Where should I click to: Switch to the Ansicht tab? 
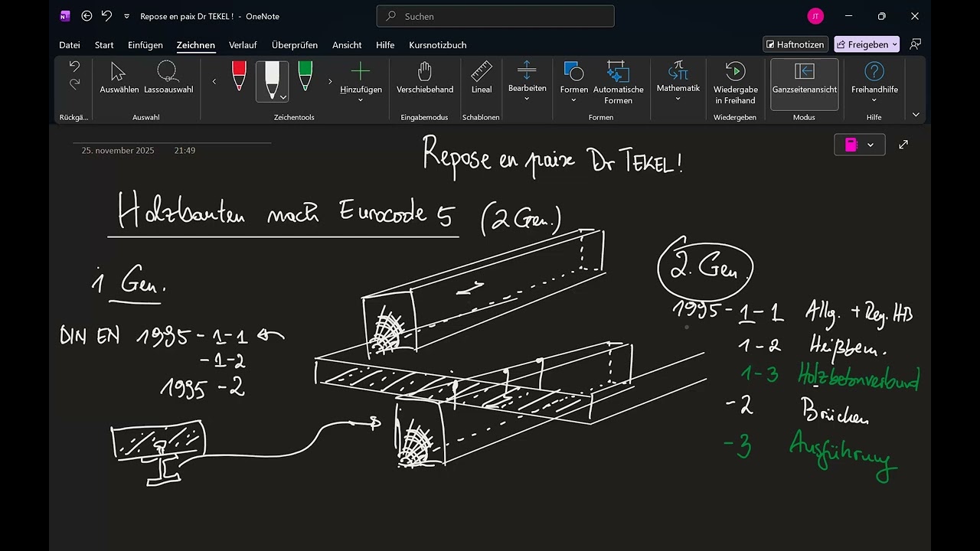click(347, 45)
